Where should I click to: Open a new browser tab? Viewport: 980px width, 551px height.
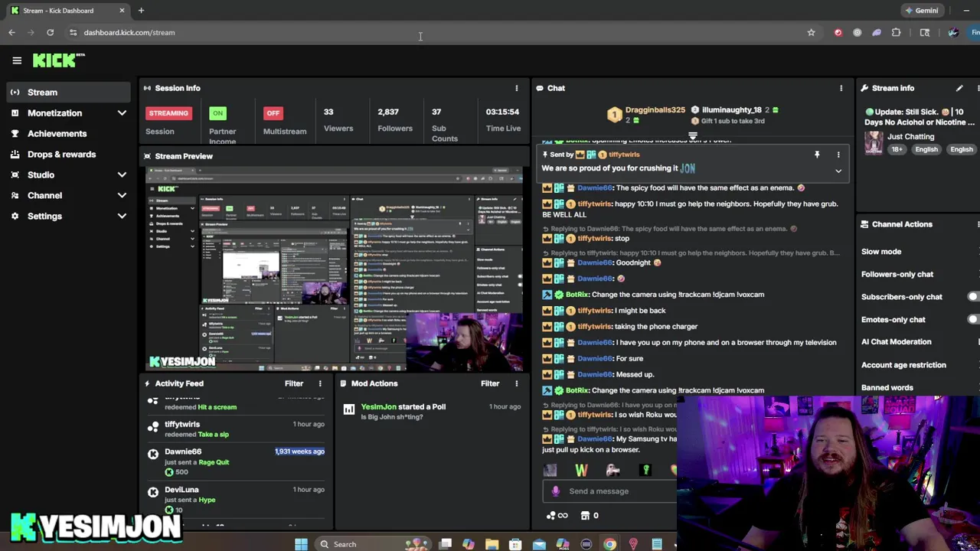point(141,11)
